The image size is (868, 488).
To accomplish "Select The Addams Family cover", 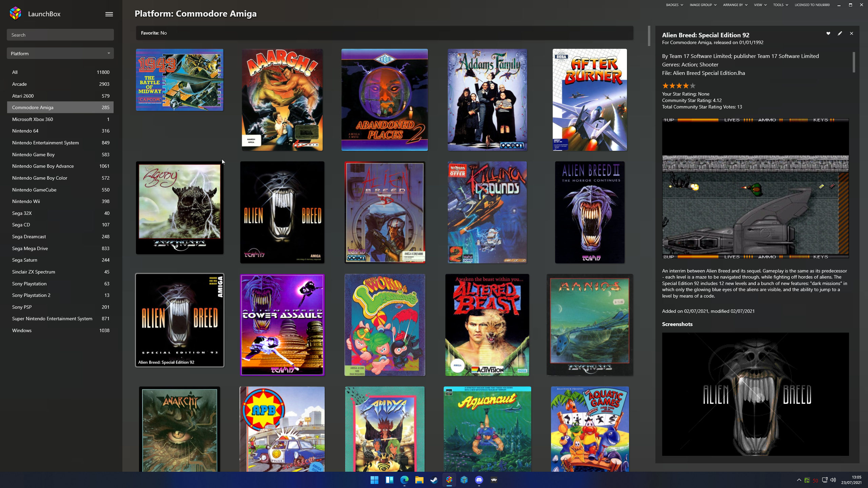I will (x=487, y=100).
